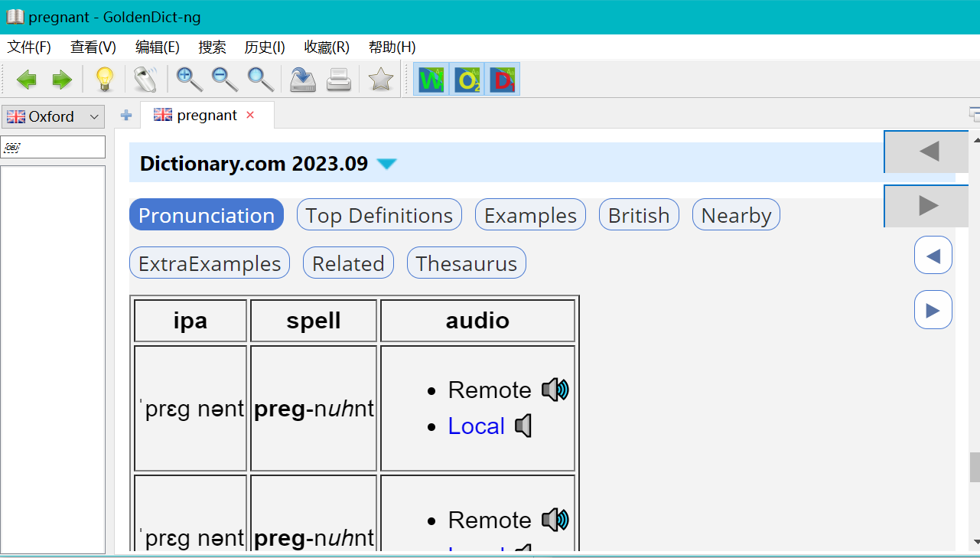Open the 历史(I) menu
This screenshot has width=980, height=558.
[265, 47]
